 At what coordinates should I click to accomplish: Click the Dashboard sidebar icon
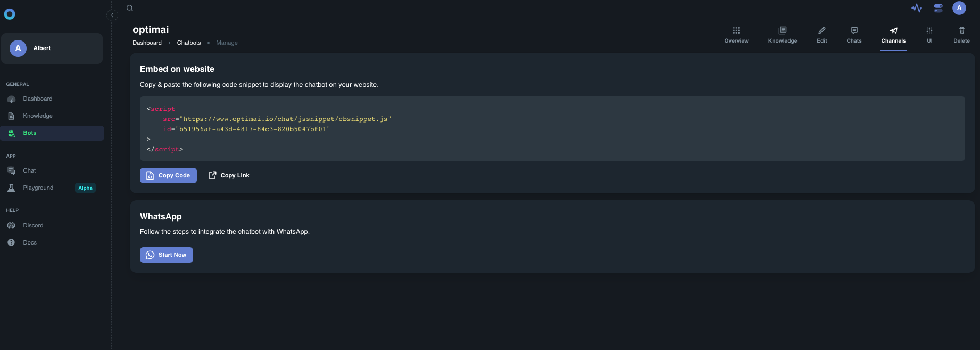click(11, 99)
